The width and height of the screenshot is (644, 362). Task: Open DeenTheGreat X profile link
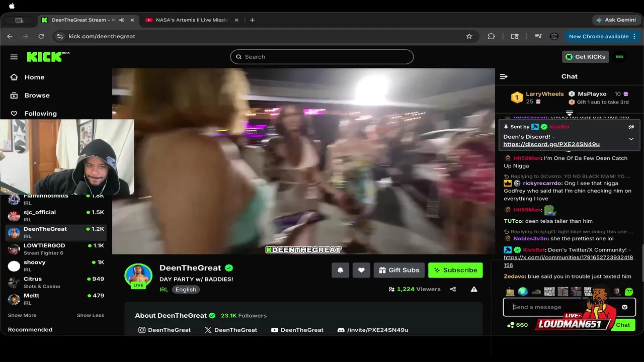pos(231,330)
